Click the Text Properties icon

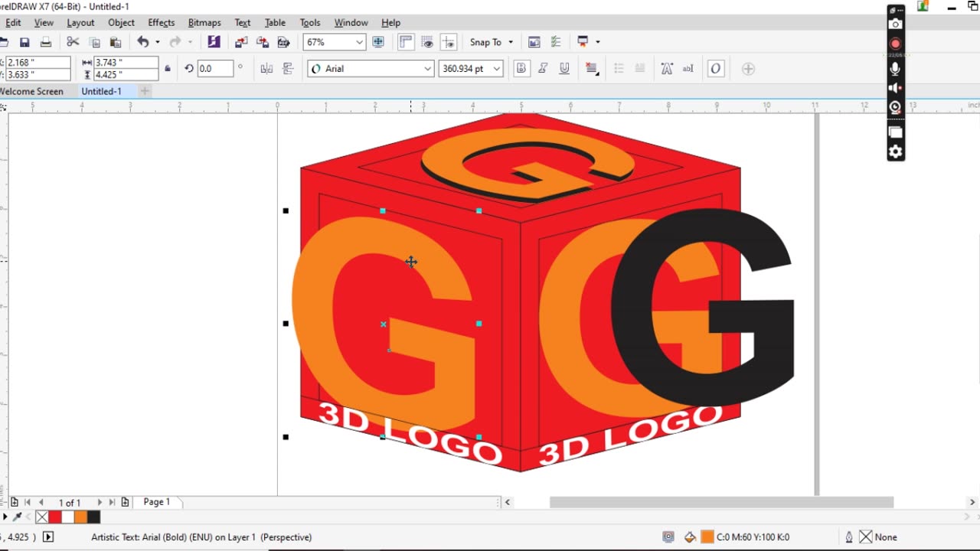tap(667, 69)
